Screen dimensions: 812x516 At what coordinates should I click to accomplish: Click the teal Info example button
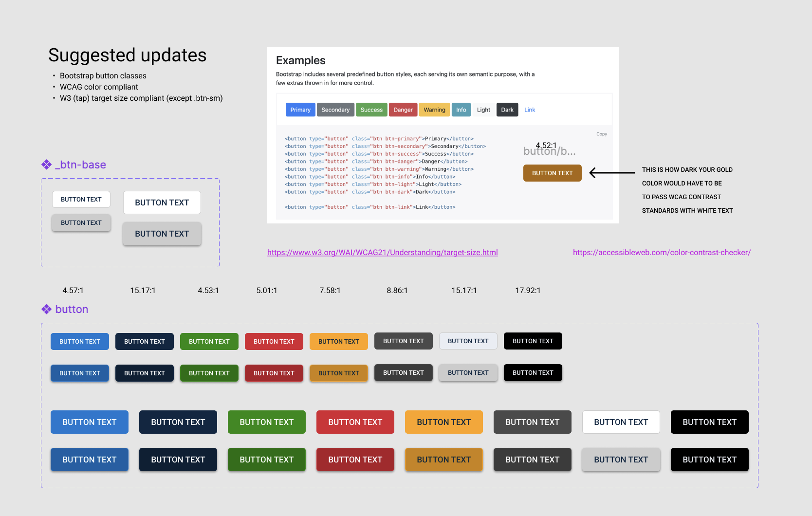pos(461,110)
